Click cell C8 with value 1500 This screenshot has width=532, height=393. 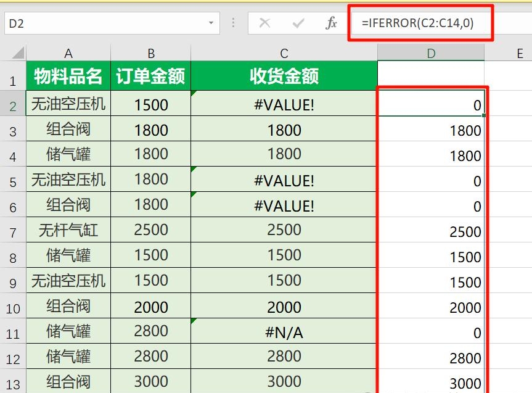(x=284, y=255)
